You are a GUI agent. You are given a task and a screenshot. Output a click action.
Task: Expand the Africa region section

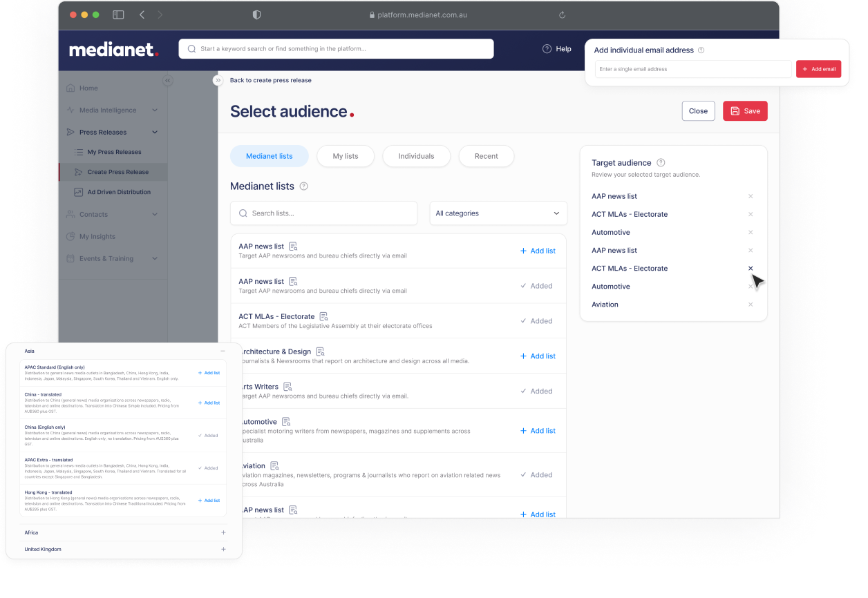223,532
